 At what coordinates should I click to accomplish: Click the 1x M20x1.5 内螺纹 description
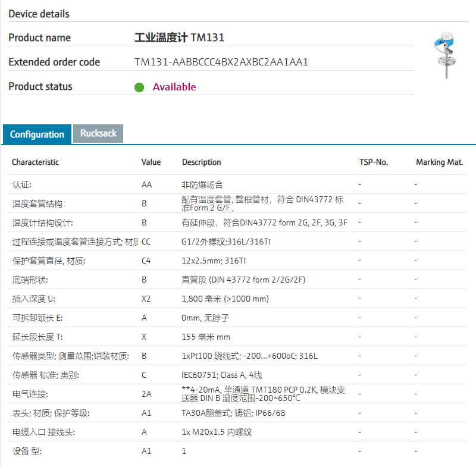click(x=217, y=432)
